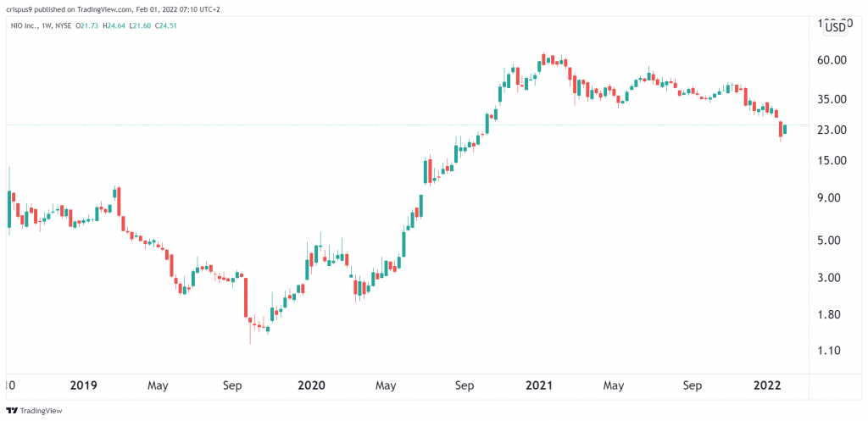The height and width of the screenshot is (421, 868).
Task: Select the 2020 time axis marker
Action: click(312, 385)
